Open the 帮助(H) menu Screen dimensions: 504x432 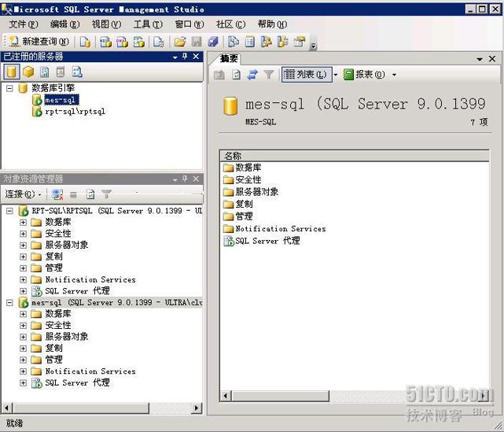coord(272,24)
